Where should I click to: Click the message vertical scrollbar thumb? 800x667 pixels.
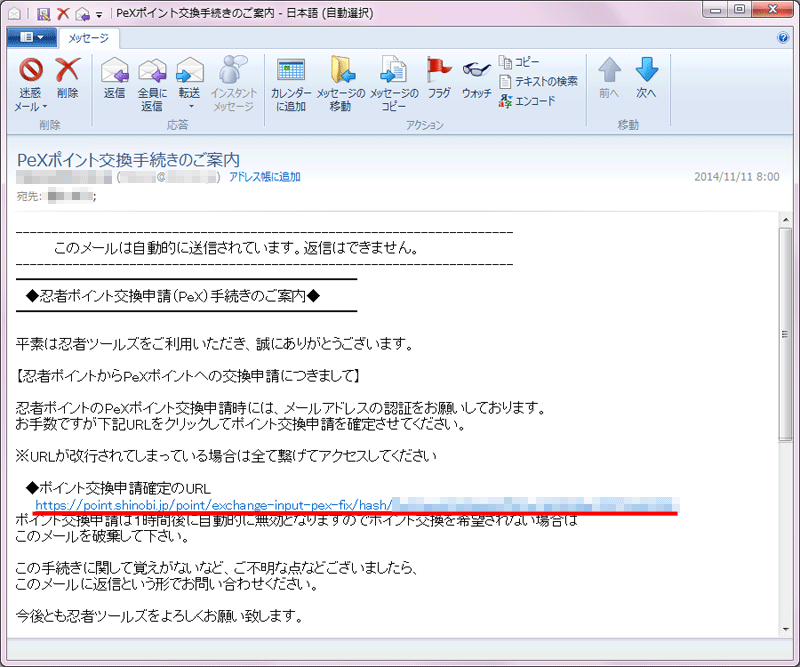click(x=785, y=335)
